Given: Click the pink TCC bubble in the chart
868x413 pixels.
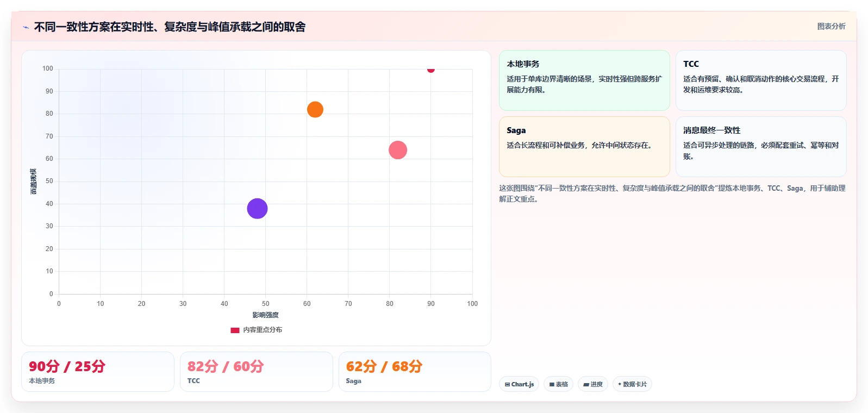Looking at the screenshot, I should (398, 150).
